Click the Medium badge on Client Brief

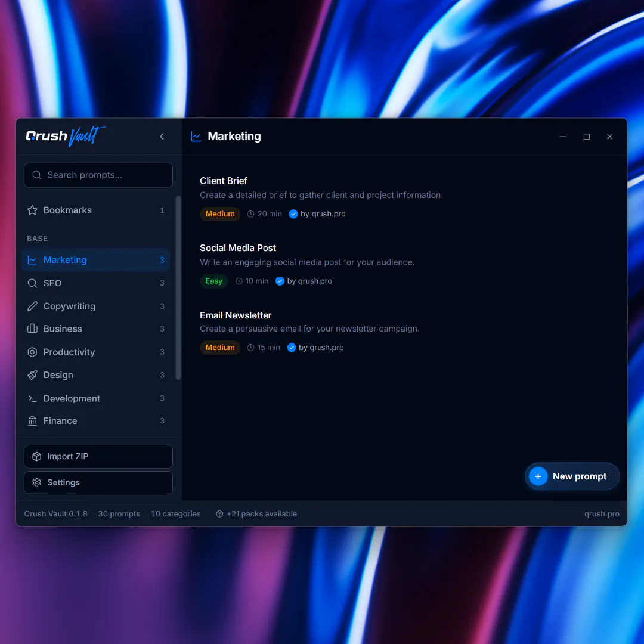click(219, 214)
